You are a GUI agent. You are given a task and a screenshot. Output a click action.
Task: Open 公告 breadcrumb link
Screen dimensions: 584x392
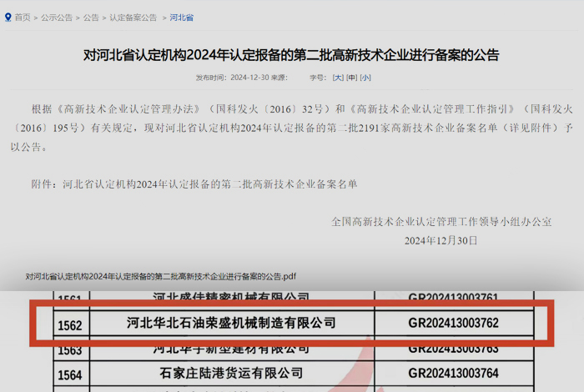(91, 18)
